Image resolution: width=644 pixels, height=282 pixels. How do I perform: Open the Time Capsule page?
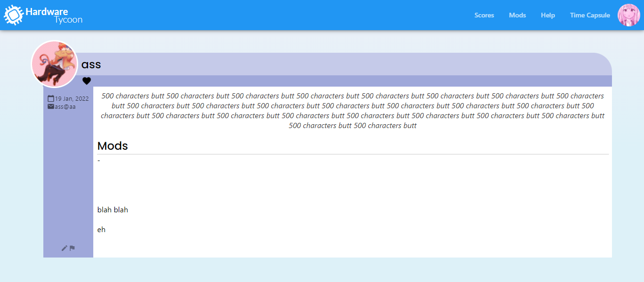point(590,15)
